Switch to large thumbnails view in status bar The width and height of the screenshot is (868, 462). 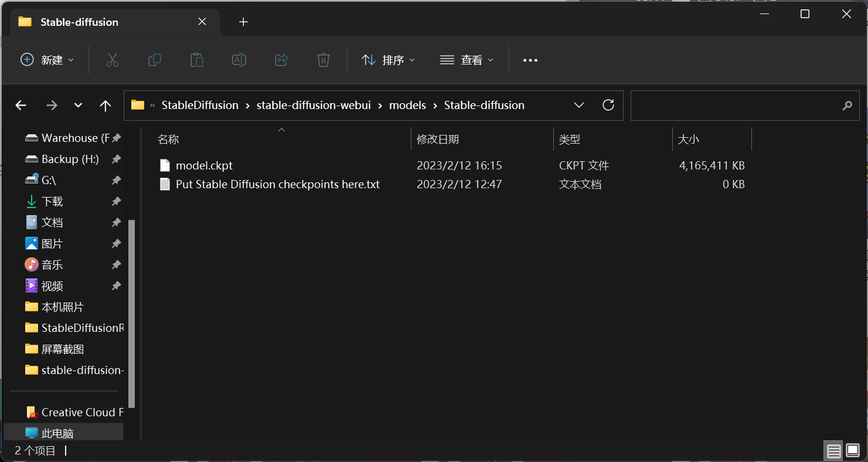tap(853, 451)
